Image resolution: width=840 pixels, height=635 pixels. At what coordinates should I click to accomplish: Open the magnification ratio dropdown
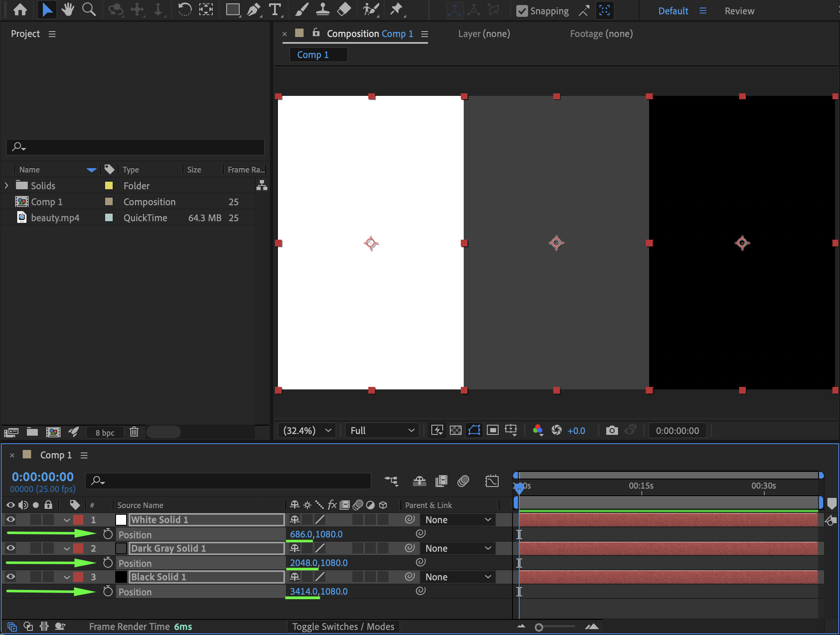[306, 430]
